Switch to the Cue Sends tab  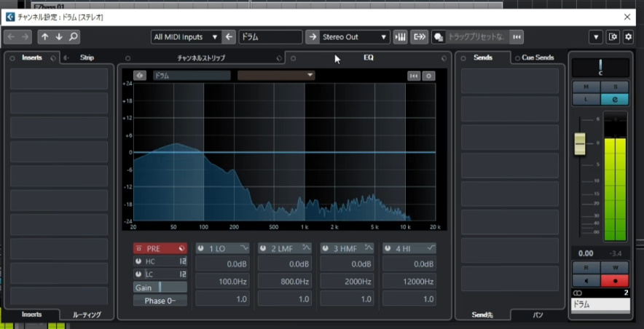tap(538, 58)
